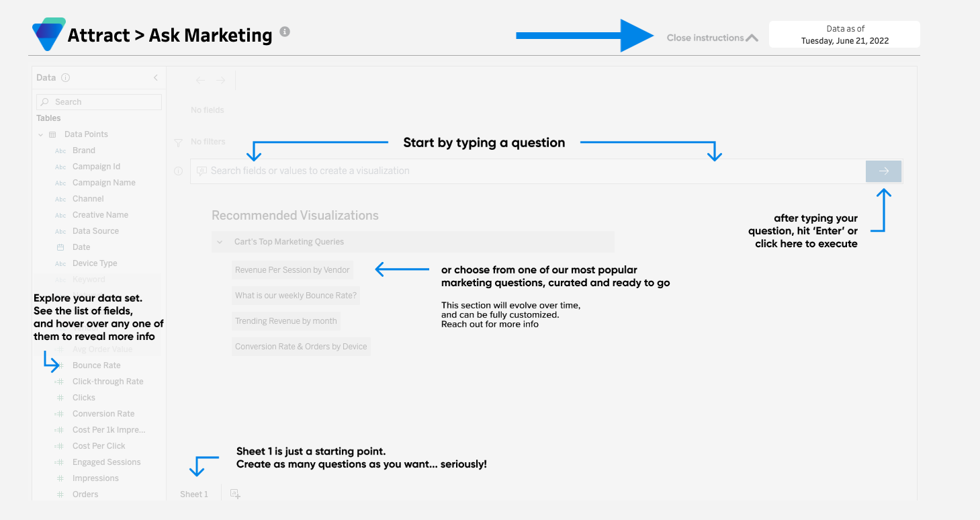The width and height of the screenshot is (980, 520).
Task: Click the info icon beside Ask Marketing title
Action: click(x=285, y=32)
